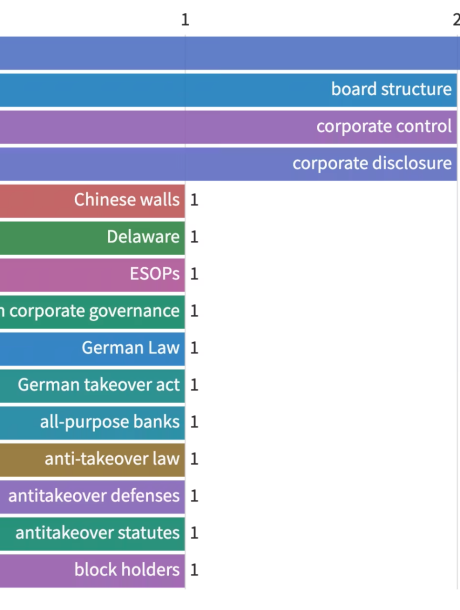The height and width of the screenshot is (610, 460).
Task: Click the antitakeover statutes bar
Action: [92, 533]
